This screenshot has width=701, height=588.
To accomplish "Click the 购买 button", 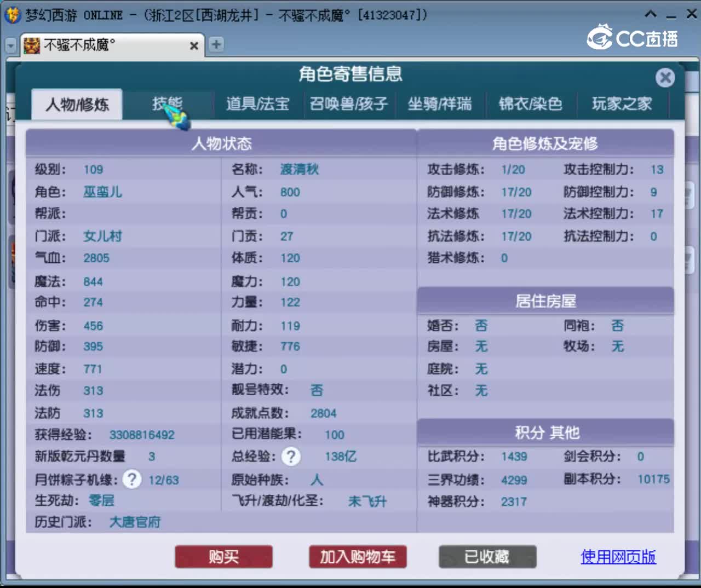I will [223, 557].
